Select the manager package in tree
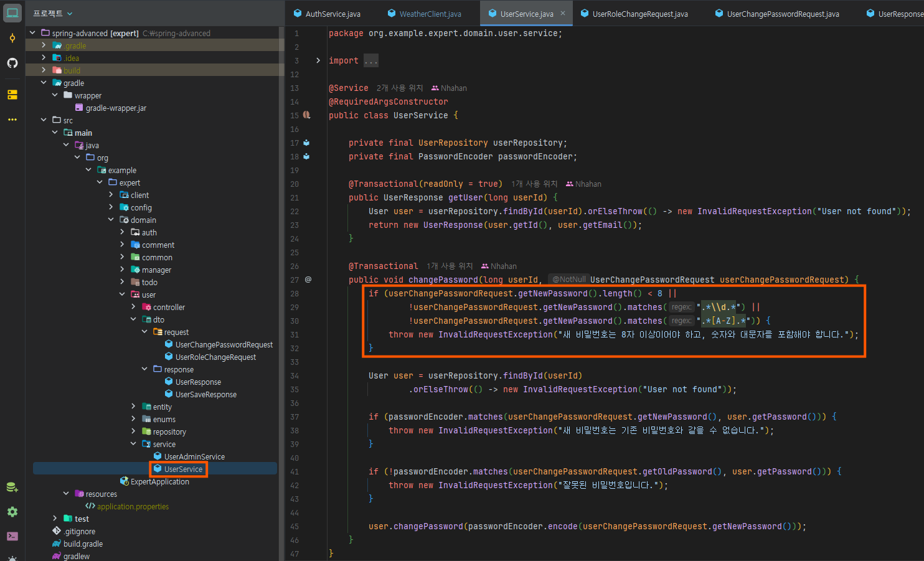 tap(156, 270)
